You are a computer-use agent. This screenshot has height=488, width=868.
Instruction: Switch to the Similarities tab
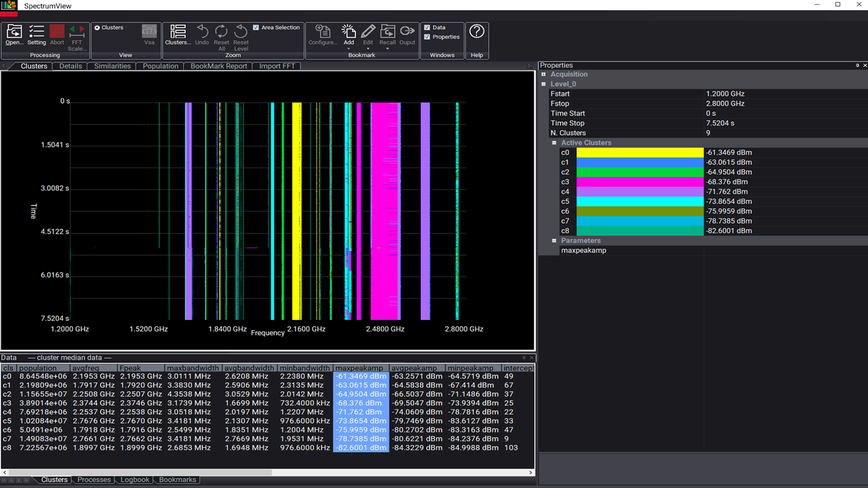(112, 66)
